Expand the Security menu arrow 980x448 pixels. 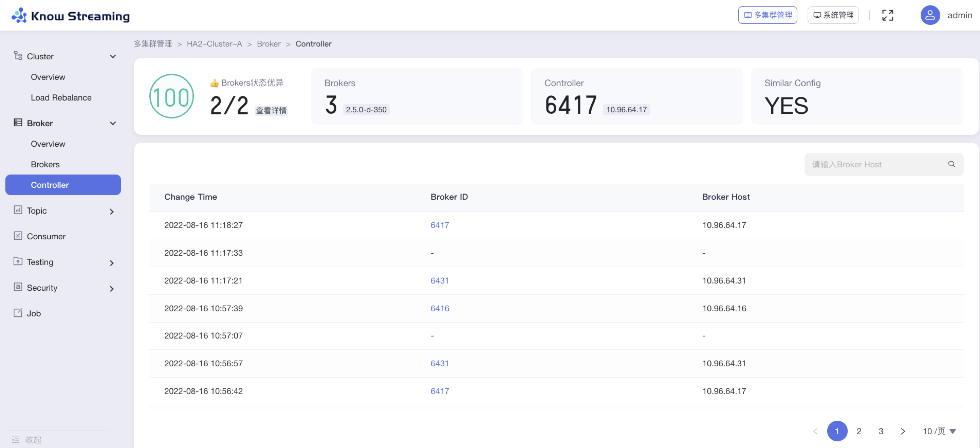pyautogui.click(x=112, y=289)
